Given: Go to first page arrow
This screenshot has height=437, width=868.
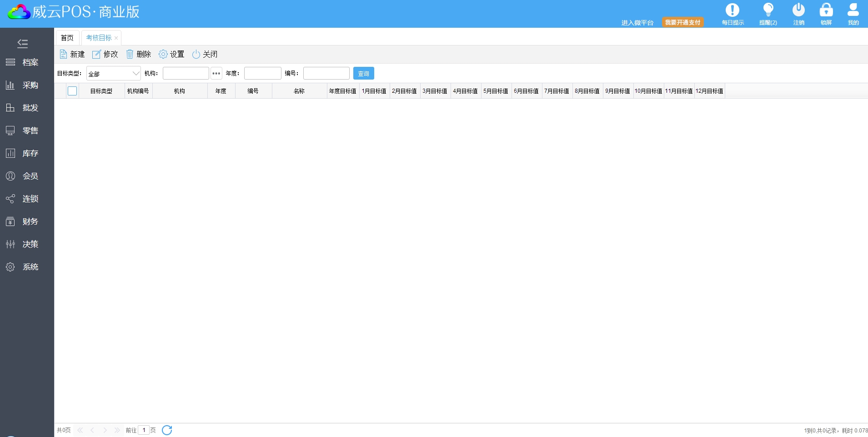Looking at the screenshot, I should coord(80,430).
